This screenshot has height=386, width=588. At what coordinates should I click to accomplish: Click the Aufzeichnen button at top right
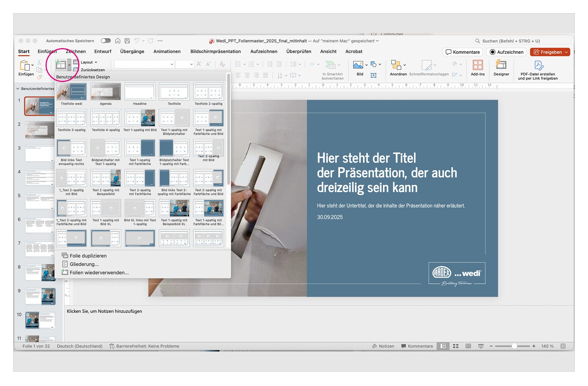click(x=506, y=52)
